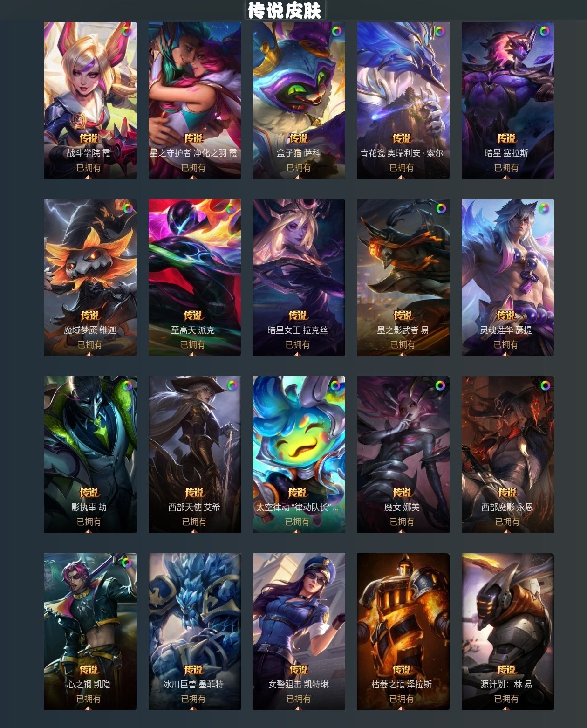Click the 传说皮肤 header title

click(x=285, y=10)
